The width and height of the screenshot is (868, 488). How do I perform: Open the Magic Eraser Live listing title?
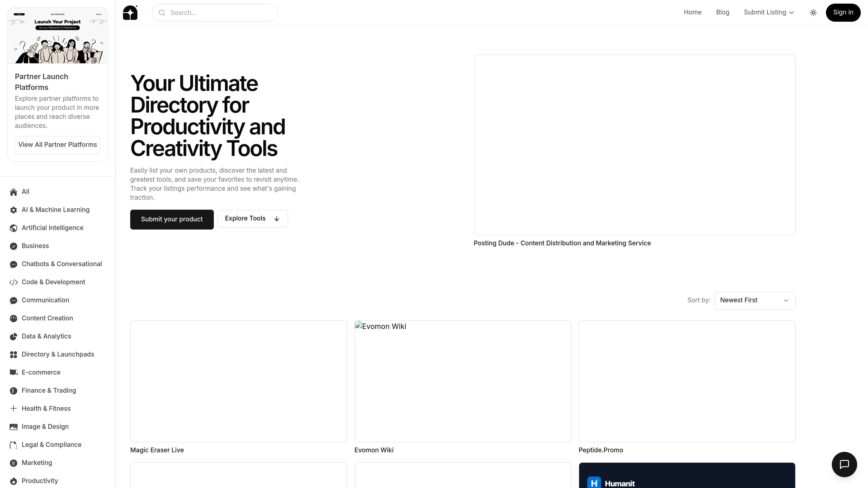(x=157, y=450)
